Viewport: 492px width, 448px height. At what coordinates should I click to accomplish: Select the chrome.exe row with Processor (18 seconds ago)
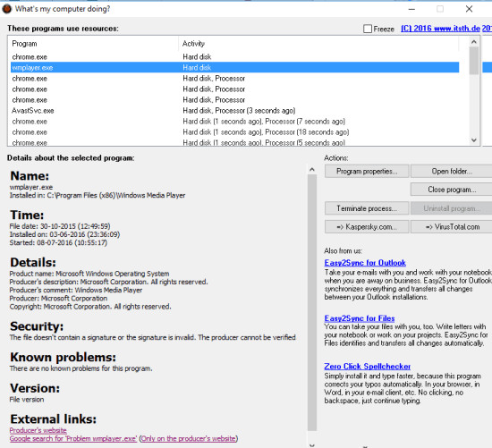pyautogui.click(x=234, y=132)
